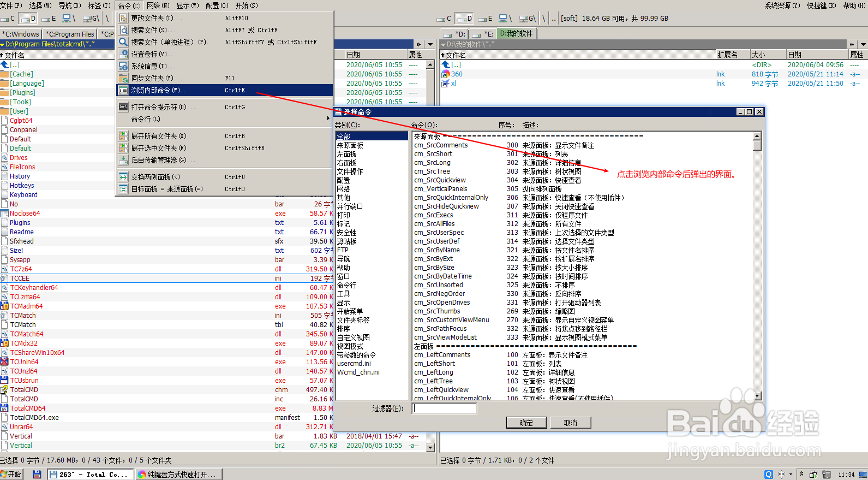Select 来源面板 category in 选择命令 dialog
The image size is (868, 480).
pyautogui.click(x=372, y=145)
